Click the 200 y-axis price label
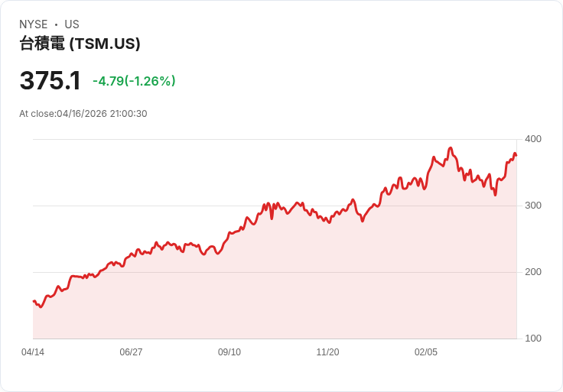 [x=533, y=272]
